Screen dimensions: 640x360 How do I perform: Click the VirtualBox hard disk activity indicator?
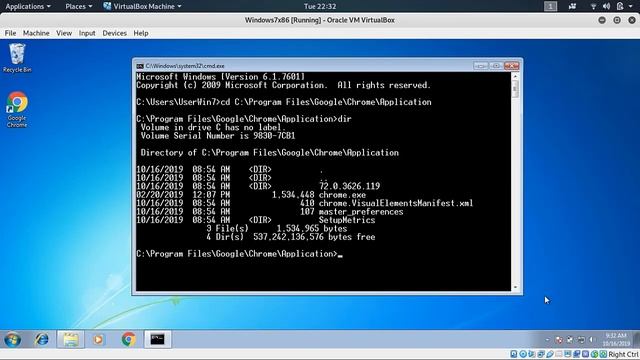click(513, 354)
